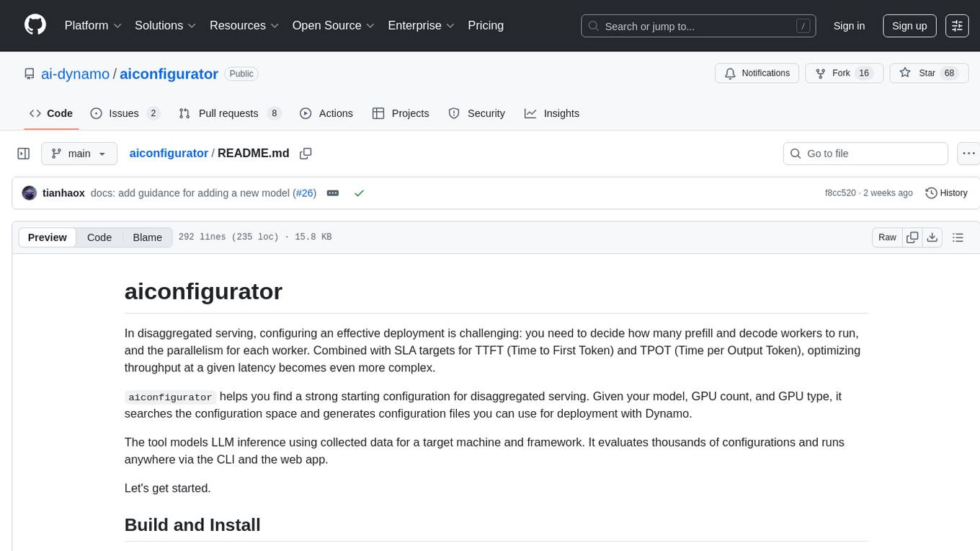Expand the Open Source menu
The height and width of the screenshot is (551, 980).
[334, 25]
